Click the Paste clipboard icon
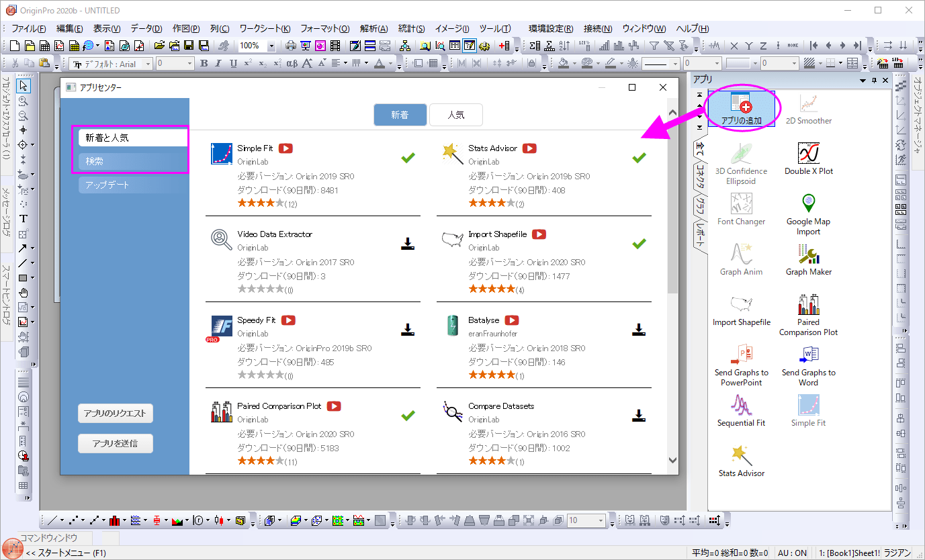 pos(44,63)
